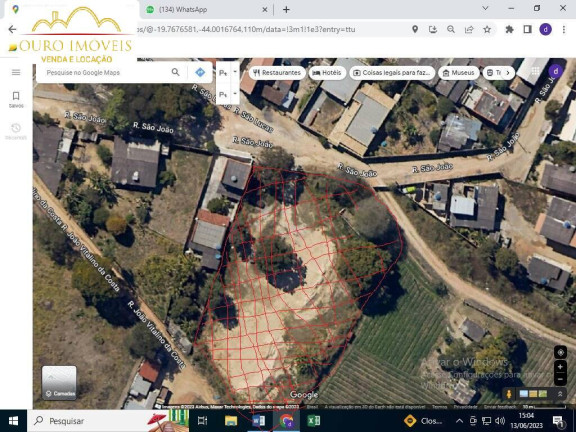Open the network icon in system tray
Screen dimensions: 576x432
486,421
